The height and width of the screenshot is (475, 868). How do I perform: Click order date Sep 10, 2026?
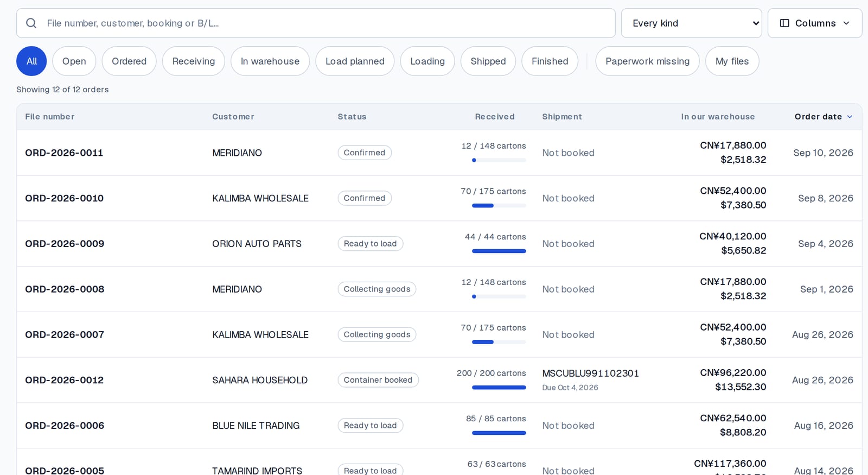tap(823, 153)
